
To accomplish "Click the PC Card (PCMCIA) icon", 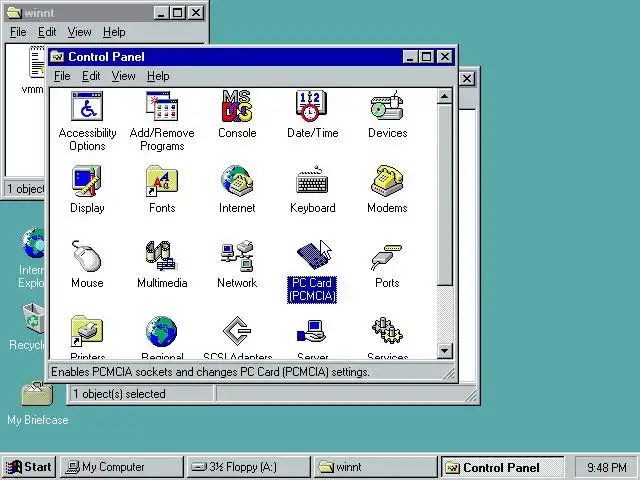I will pyautogui.click(x=313, y=256).
